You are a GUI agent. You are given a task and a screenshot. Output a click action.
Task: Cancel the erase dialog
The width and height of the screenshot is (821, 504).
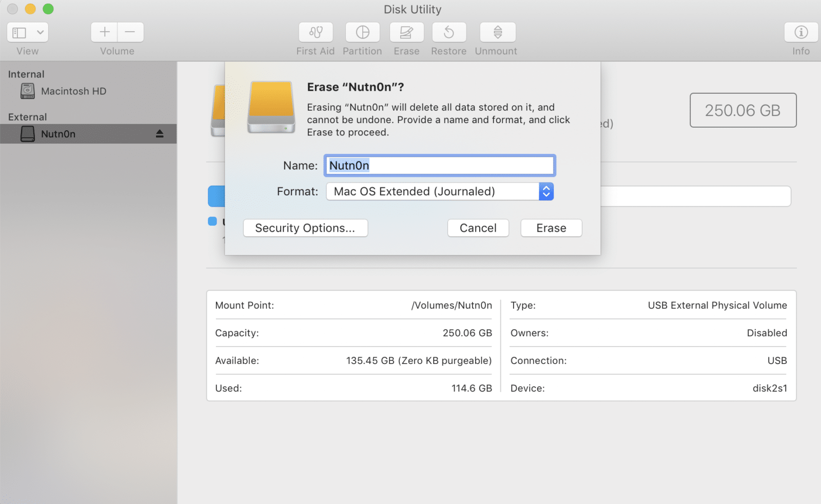pyautogui.click(x=478, y=228)
